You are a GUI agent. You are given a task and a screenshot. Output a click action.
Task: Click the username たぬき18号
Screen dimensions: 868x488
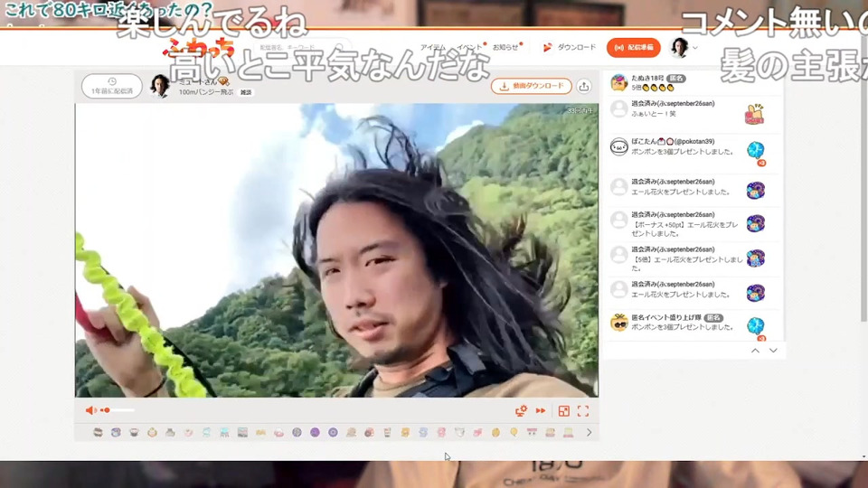(x=647, y=78)
